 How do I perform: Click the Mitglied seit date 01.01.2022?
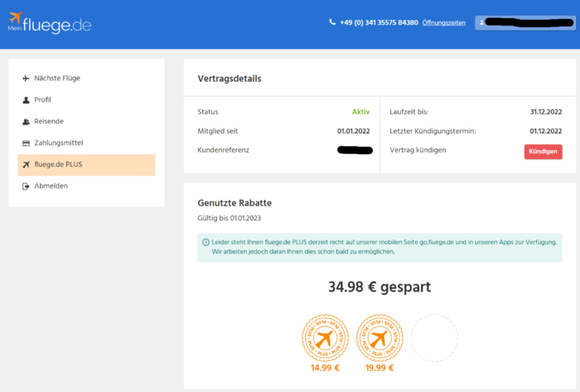(x=353, y=131)
